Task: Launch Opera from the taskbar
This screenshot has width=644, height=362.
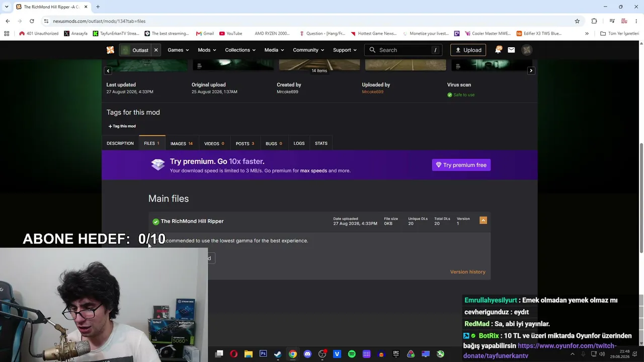Action: [233, 354]
